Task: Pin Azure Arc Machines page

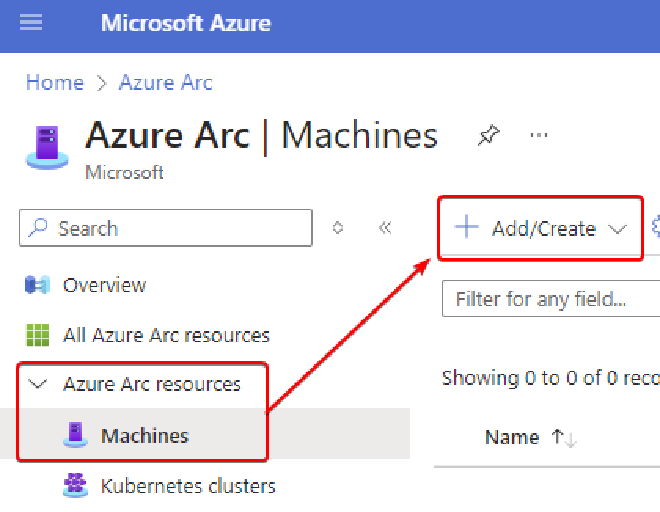Action: [x=489, y=136]
